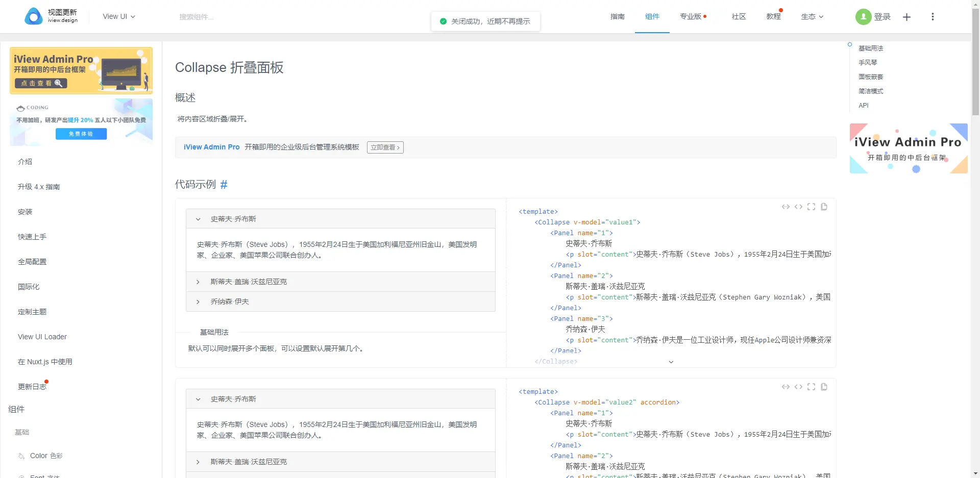Expand 斯蒂夫 盖瑞 沃兹尼亚克 panel in the accordion example

pyautogui.click(x=340, y=462)
